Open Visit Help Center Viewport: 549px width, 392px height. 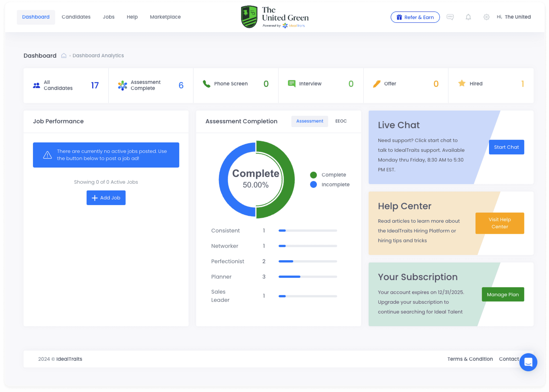[499, 223]
